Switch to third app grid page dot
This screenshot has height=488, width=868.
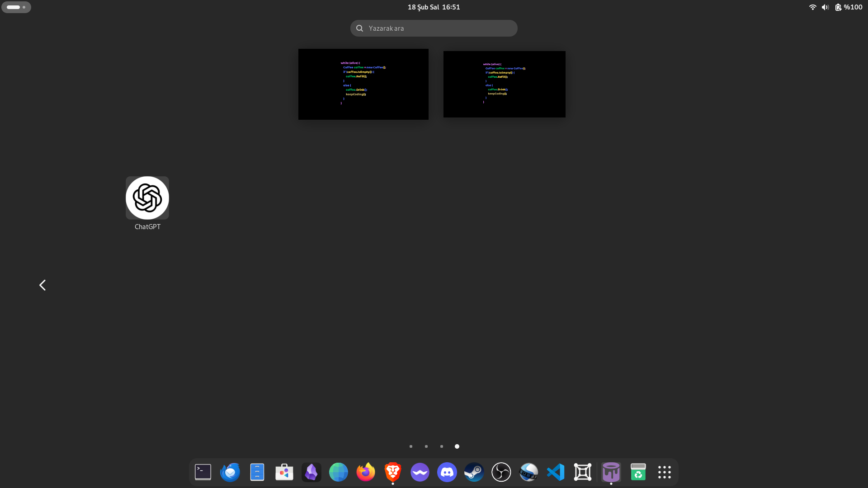(x=442, y=446)
